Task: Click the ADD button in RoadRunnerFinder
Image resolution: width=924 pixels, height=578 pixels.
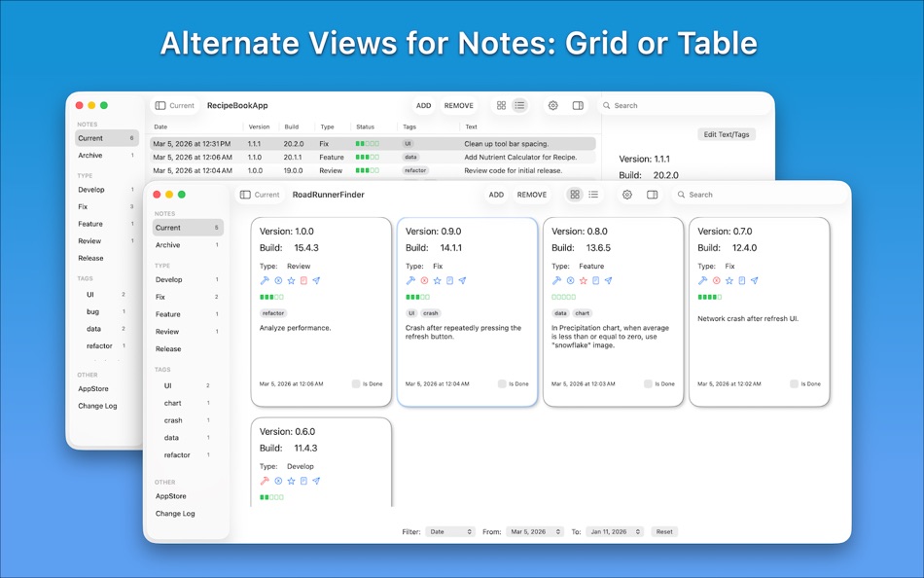Action: click(x=496, y=194)
